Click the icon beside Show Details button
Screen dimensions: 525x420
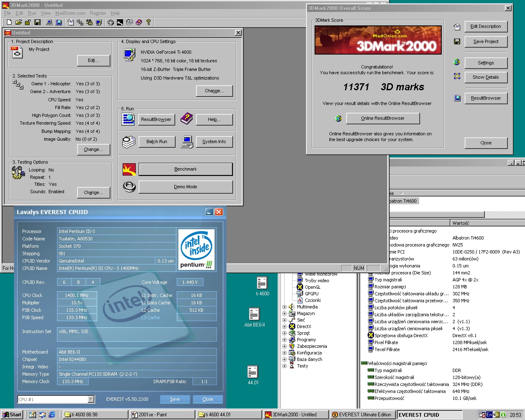pyautogui.click(x=457, y=76)
